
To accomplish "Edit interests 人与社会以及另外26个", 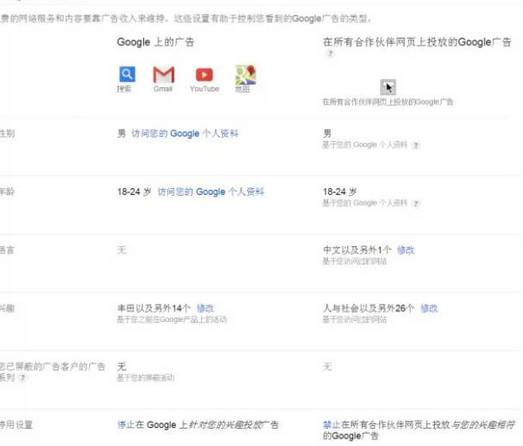I will (429, 308).
